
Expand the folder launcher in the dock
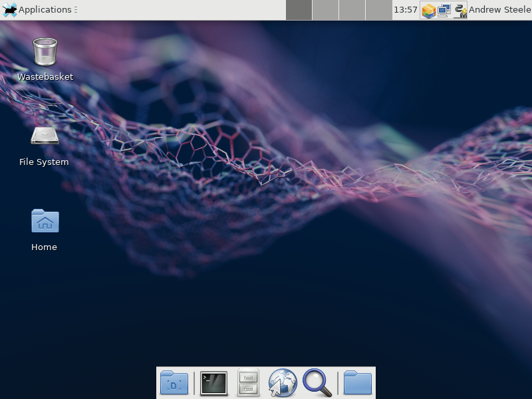358,383
